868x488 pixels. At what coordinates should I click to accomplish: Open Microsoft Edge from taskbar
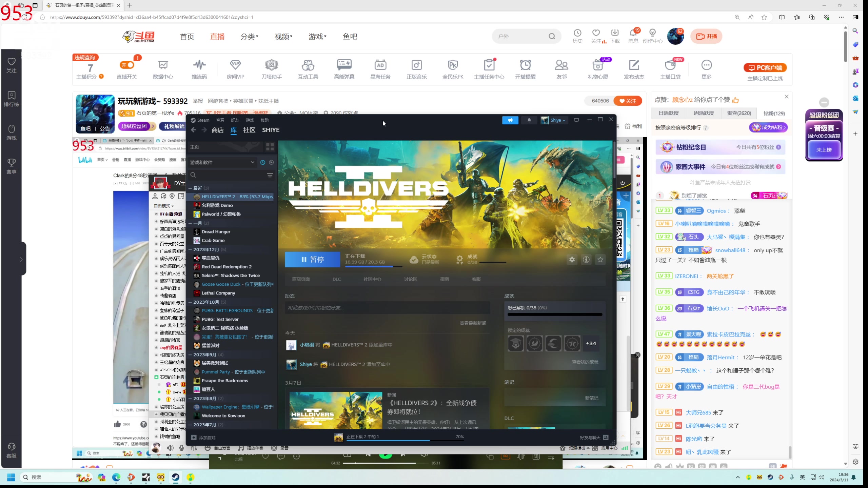click(116, 477)
